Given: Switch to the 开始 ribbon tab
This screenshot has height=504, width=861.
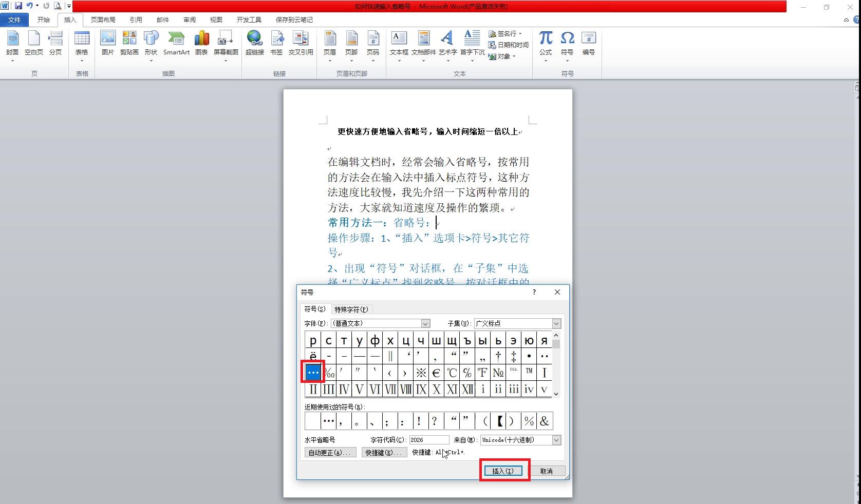Looking at the screenshot, I should coord(44,20).
